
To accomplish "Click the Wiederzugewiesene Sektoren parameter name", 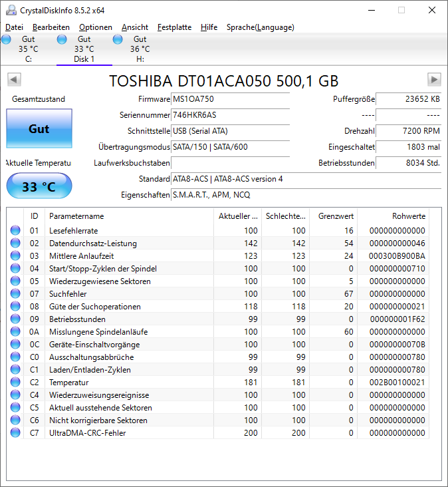I will [100, 281].
